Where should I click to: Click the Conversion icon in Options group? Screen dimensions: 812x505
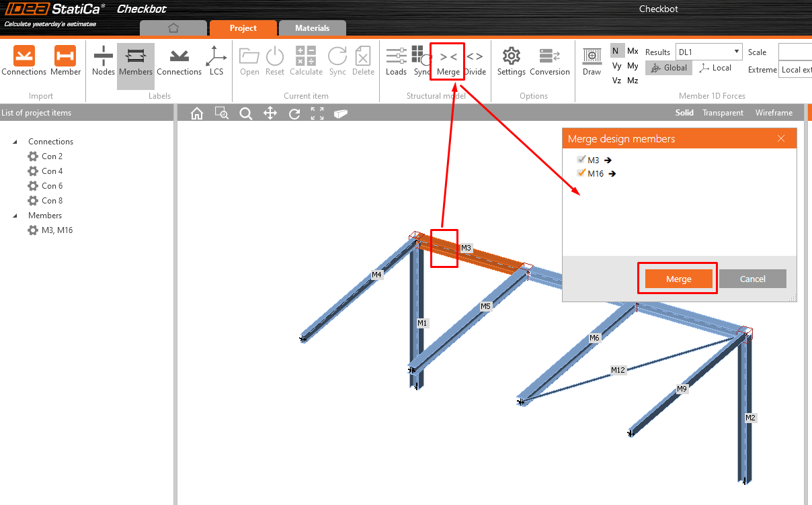click(x=549, y=62)
